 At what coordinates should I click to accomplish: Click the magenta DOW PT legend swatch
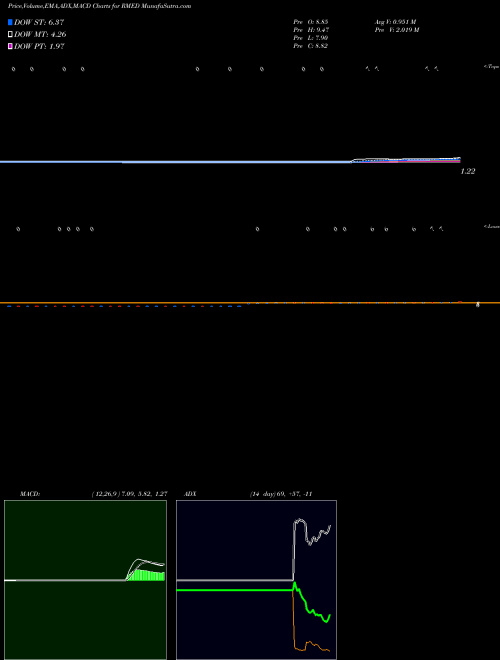10,46
